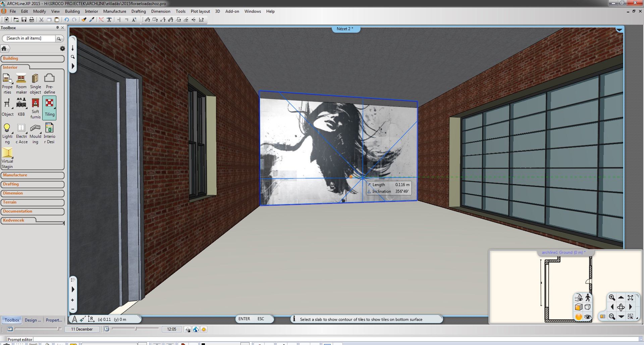644x345 pixels.
Task: Open the Interior Design spreadsheet tool
Action: (x=49, y=133)
